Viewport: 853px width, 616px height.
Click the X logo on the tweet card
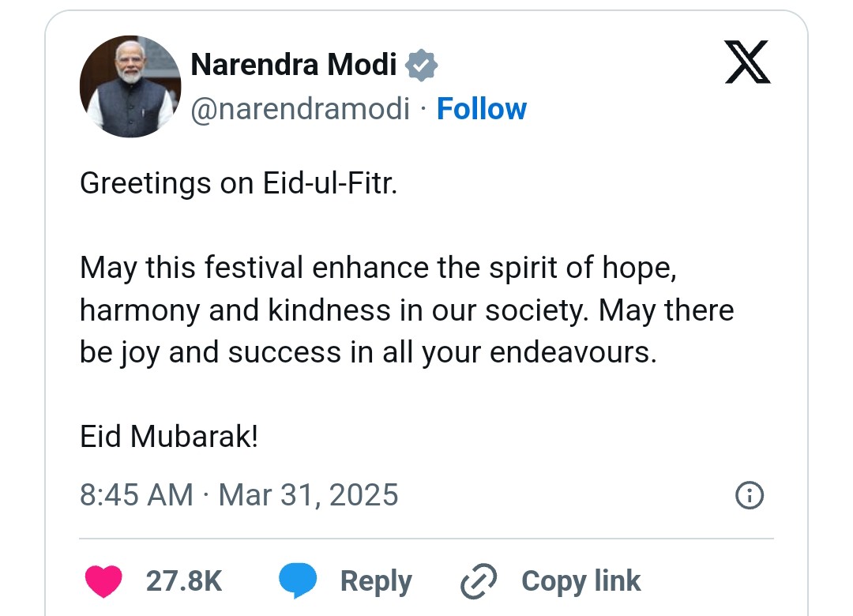click(747, 63)
